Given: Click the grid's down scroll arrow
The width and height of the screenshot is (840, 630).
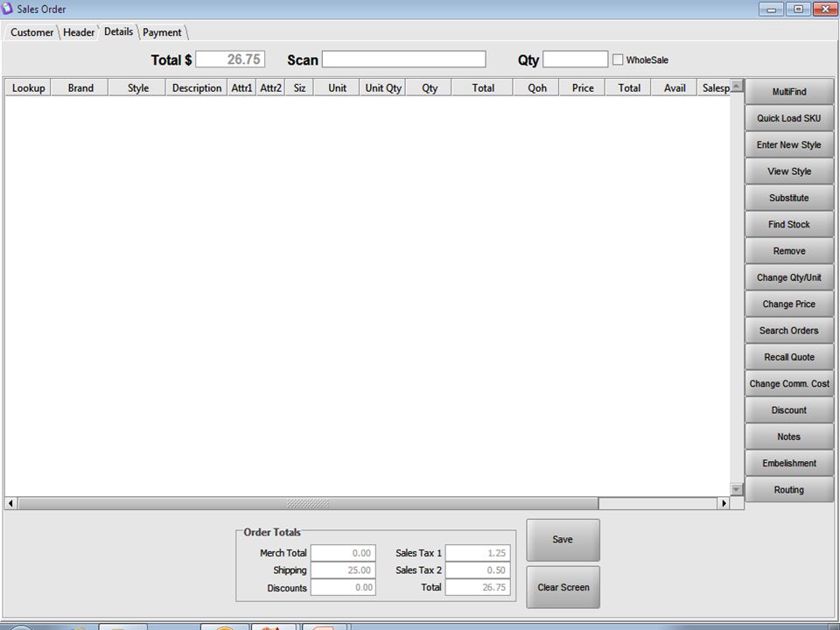Looking at the screenshot, I should point(737,489).
